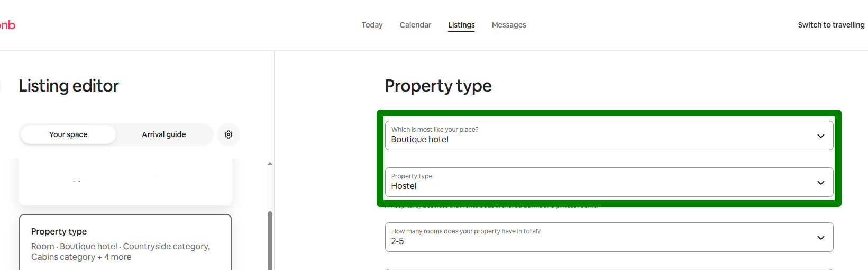This screenshot has width=868, height=270.
Task: Go to the Messages tab
Action: point(509,25)
